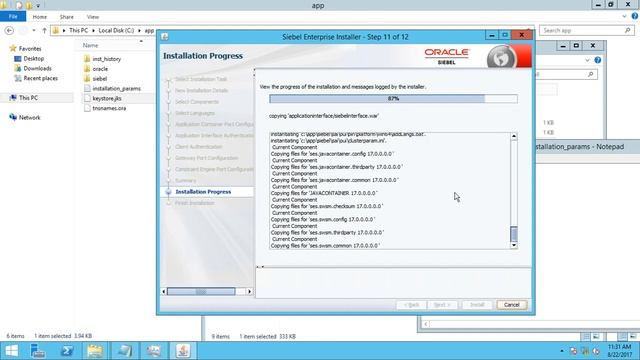Open PowerShell from taskbar

(x=67, y=351)
